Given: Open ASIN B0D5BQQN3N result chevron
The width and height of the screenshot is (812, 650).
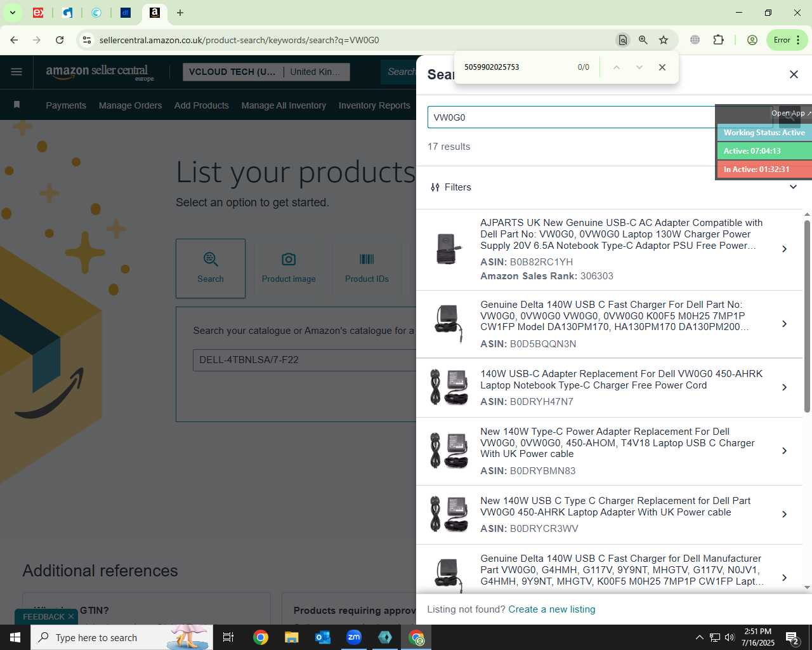Looking at the screenshot, I should tap(785, 324).
